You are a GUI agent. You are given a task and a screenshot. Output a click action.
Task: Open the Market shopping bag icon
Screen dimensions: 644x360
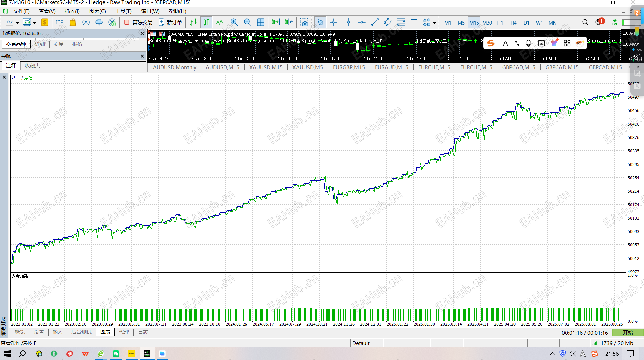click(73, 22)
